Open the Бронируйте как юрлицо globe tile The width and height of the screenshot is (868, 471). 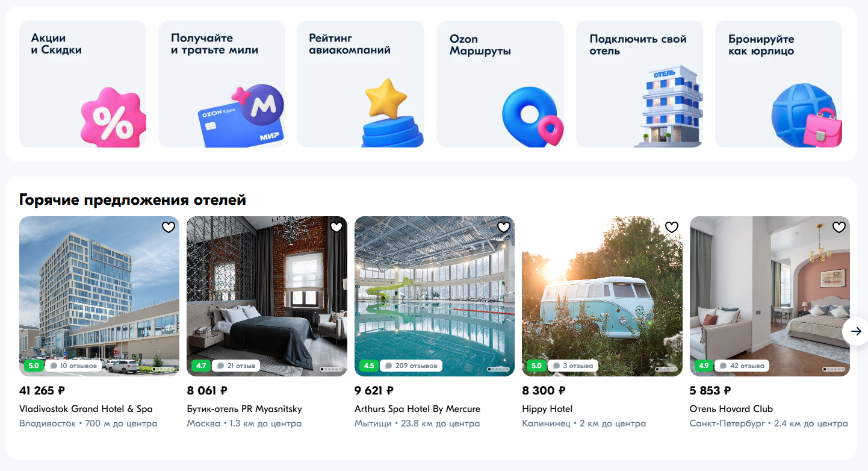point(778,84)
